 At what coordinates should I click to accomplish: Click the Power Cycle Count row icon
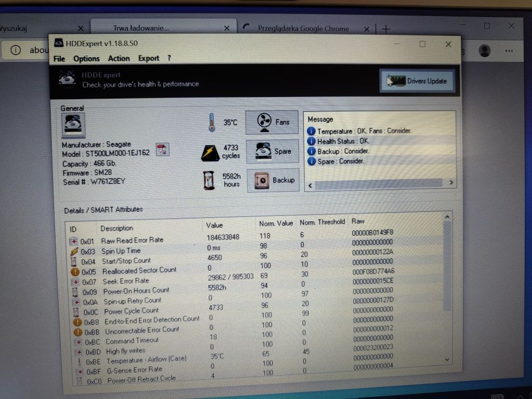coord(76,312)
